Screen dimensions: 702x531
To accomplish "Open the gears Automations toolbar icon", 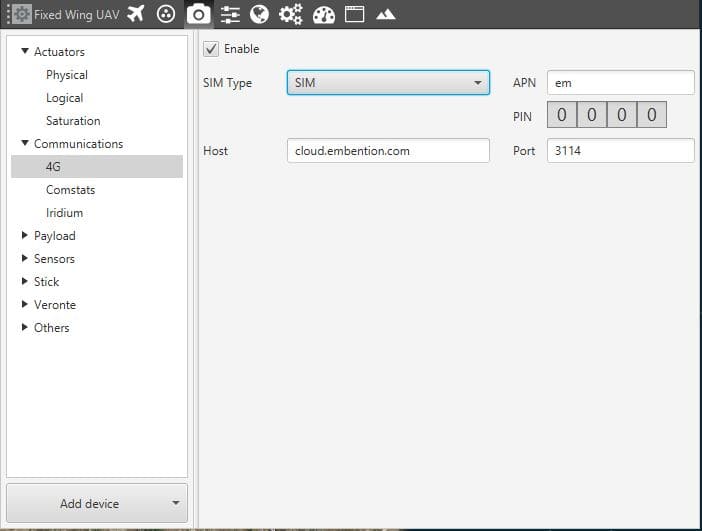I will pos(291,14).
